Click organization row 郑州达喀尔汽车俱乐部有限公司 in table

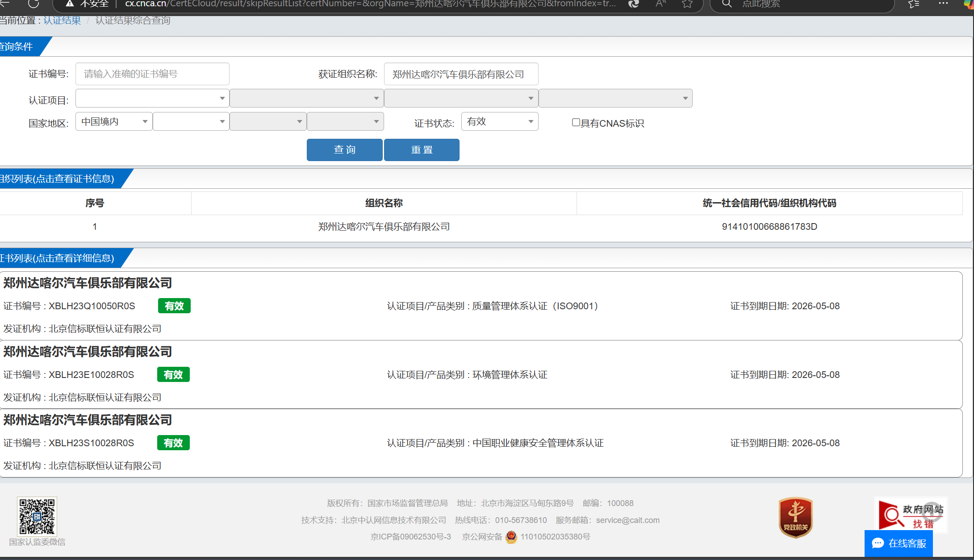(384, 227)
